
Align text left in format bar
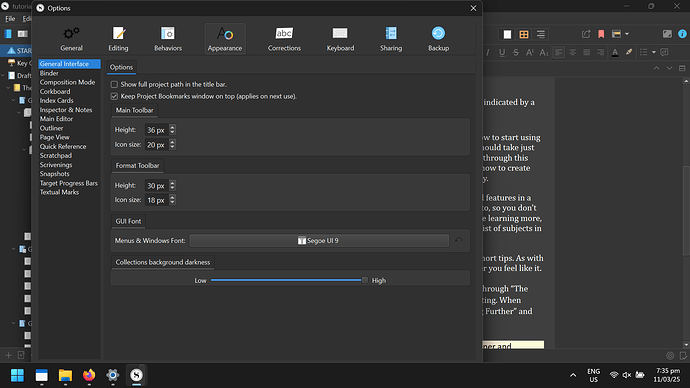point(558,52)
